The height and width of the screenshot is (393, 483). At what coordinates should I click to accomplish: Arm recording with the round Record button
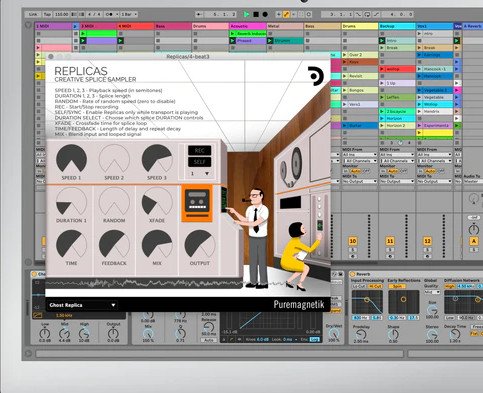click(x=265, y=14)
